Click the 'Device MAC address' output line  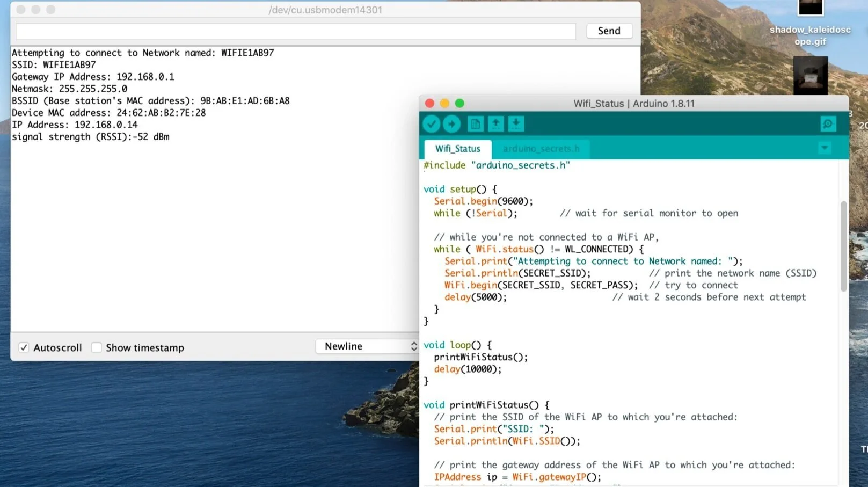pyautogui.click(x=109, y=113)
